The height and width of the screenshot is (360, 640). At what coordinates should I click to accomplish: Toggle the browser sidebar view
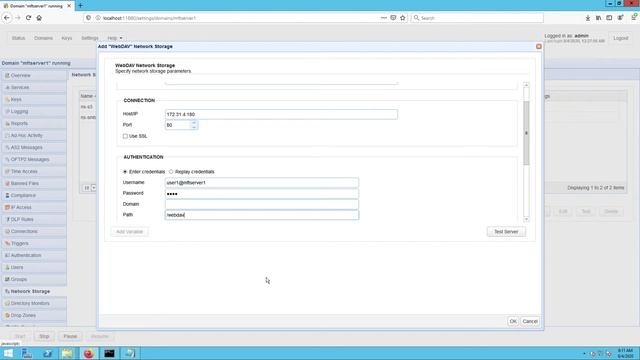[x=609, y=18]
